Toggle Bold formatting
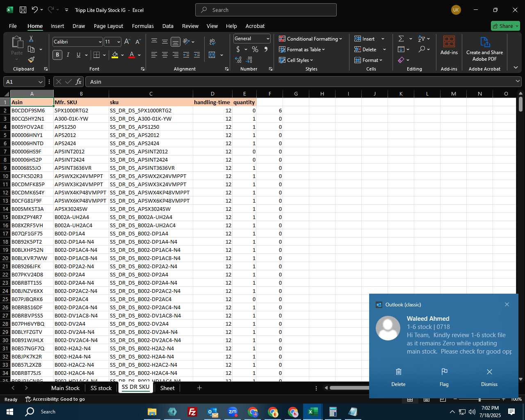This screenshot has width=525, height=420. coord(57,55)
